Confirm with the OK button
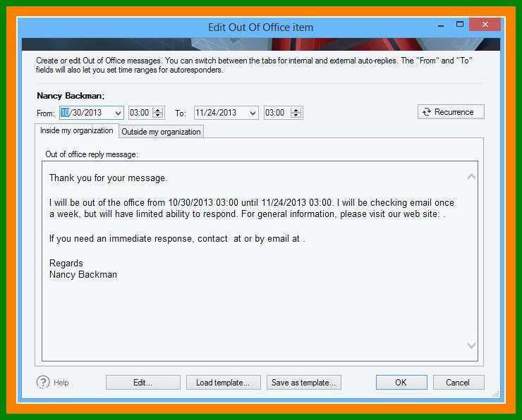This screenshot has width=522, height=420. pyautogui.click(x=401, y=383)
